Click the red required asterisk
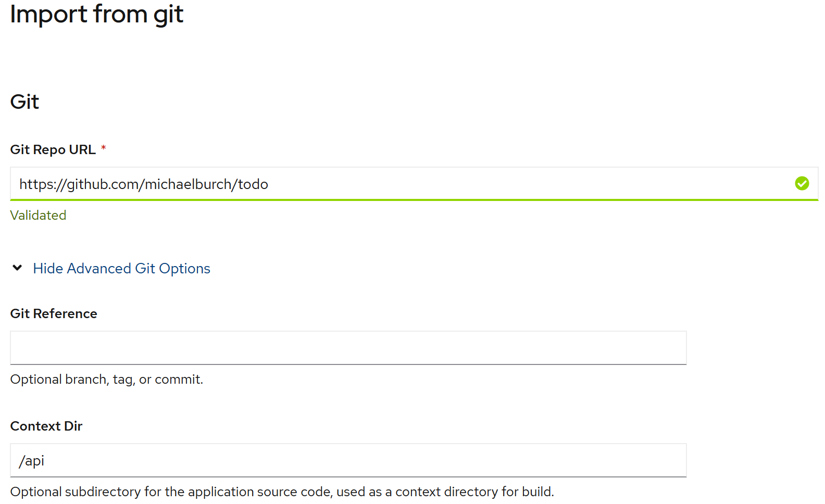Screen dimensions: 825x504 104,148
